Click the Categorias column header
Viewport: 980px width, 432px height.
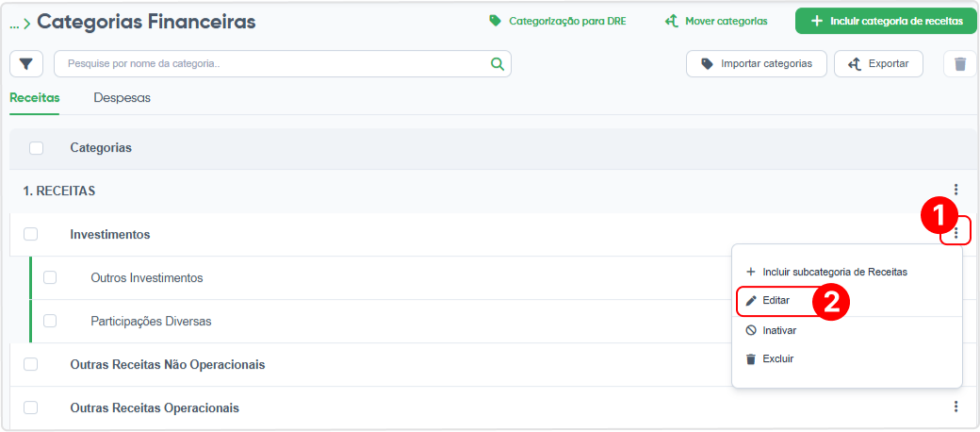tap(101, 148)
